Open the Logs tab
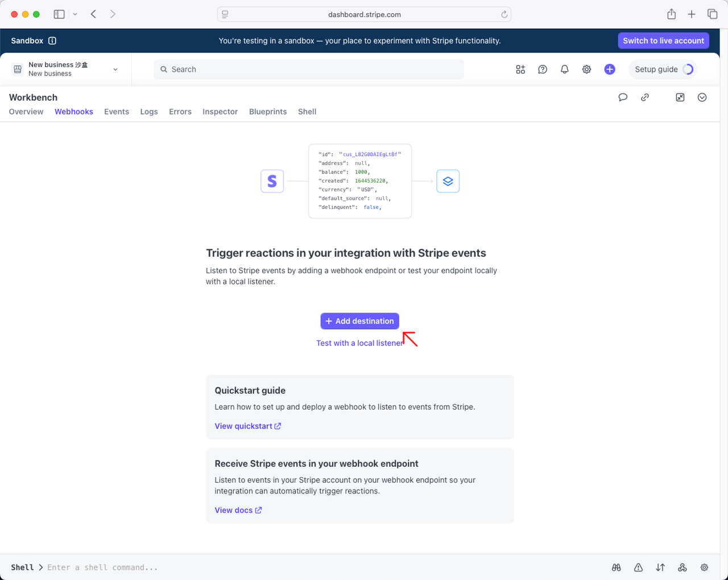The width and height of the screenshot is (728, 580). coord(149,112)
